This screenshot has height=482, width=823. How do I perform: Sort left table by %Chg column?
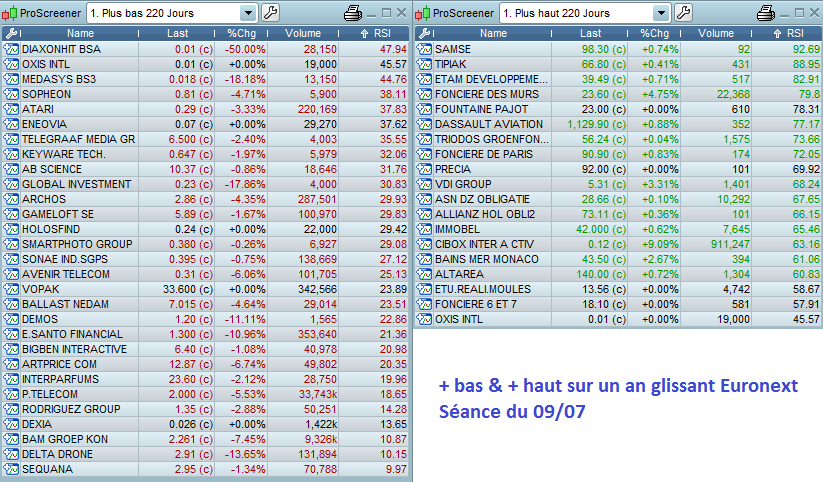pyautogui.click(x=241, y=34)
